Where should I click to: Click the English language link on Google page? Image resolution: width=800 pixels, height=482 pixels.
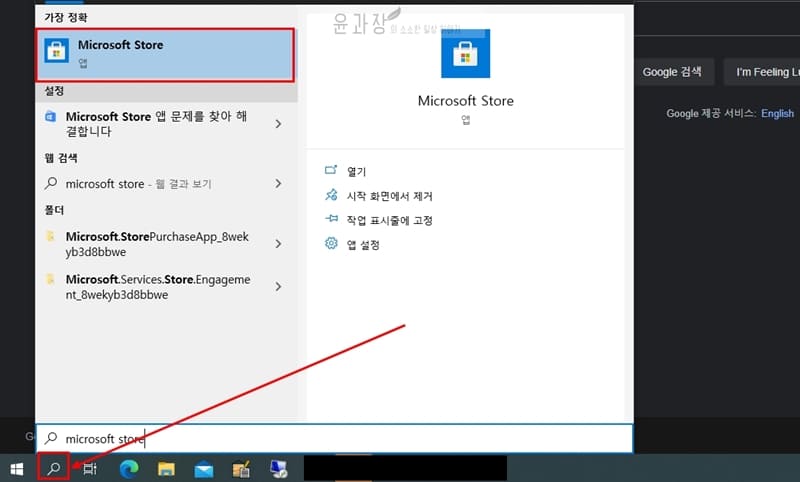click(x=778, y=113)
